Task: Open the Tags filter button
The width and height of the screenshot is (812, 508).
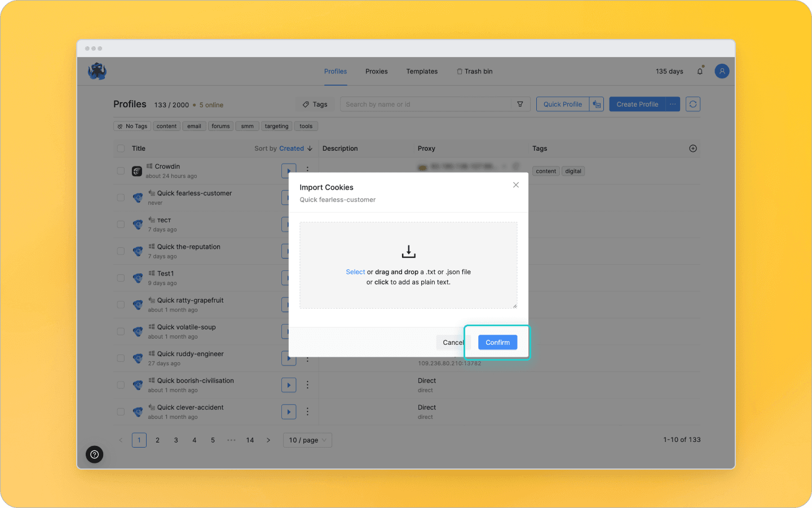Action: 315,104
